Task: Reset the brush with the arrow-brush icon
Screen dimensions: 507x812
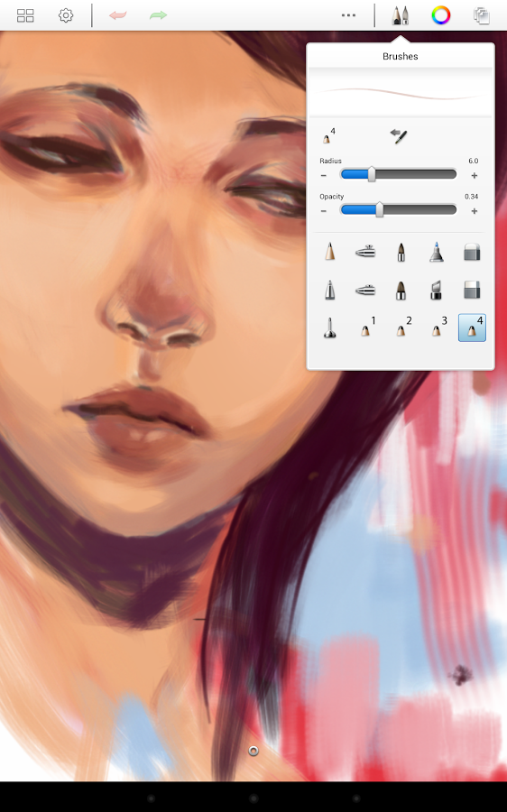Action: point(398,137)
